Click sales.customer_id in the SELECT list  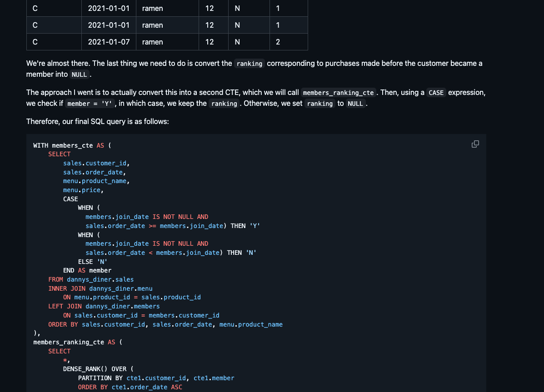97,163
